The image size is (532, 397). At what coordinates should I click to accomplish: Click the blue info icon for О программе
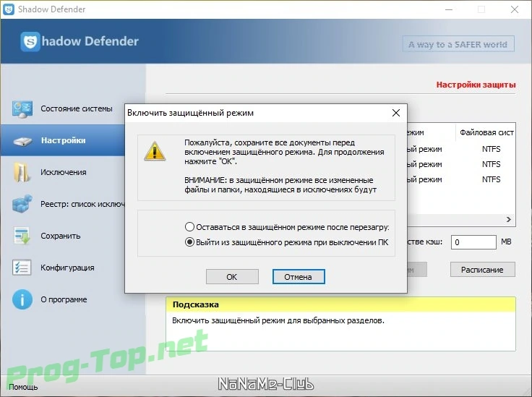[22, 299]
